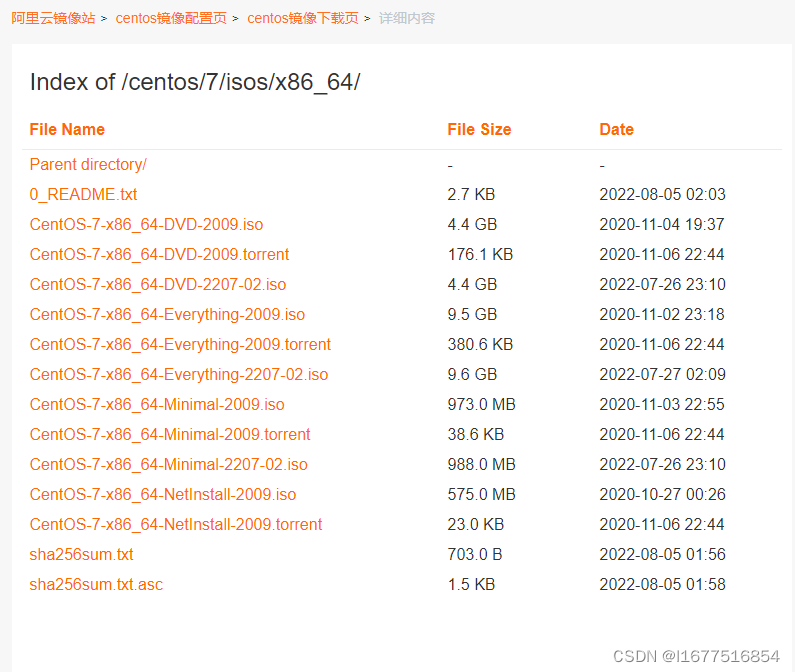Go to centos镜像下载页 breadcrumb
Screen dimensions: 795x672
click(303, 18)
